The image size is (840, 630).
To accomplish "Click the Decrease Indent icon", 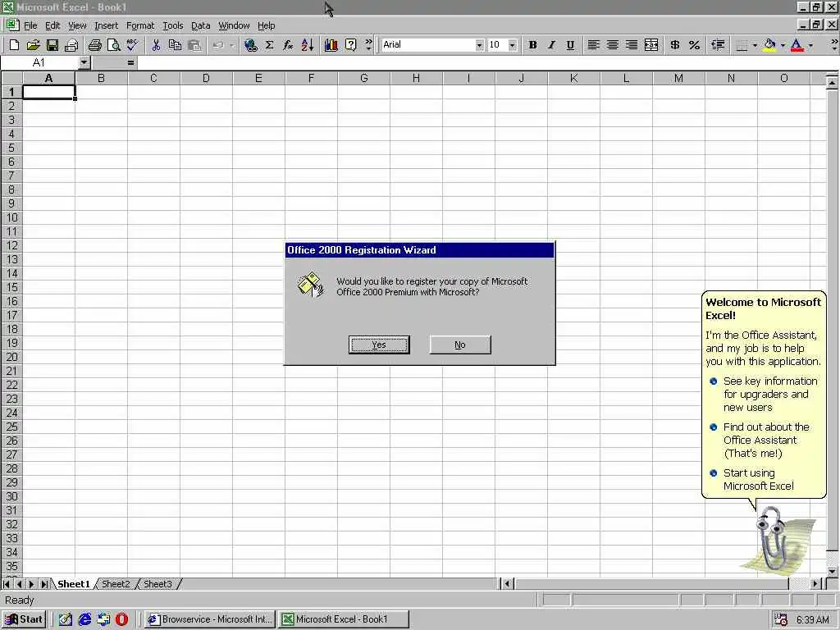I will [718, 45].
